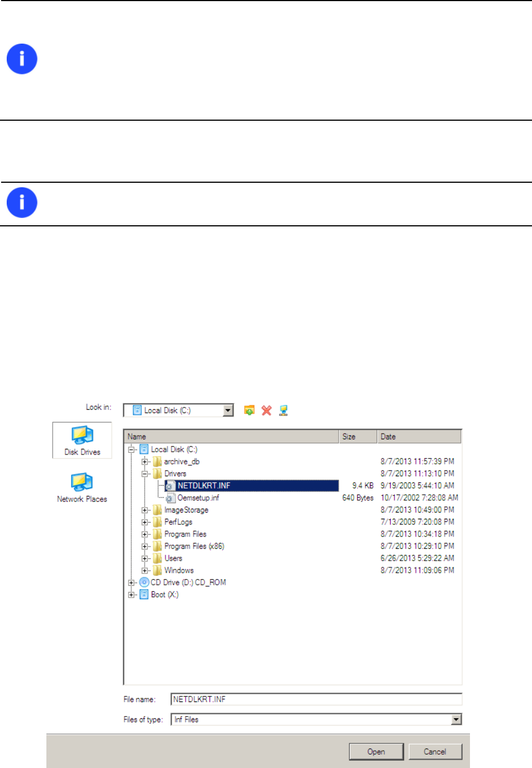The image size is (532, 768).
Task: Select Program Files (x86) folder label
Action: click(194, 547)
